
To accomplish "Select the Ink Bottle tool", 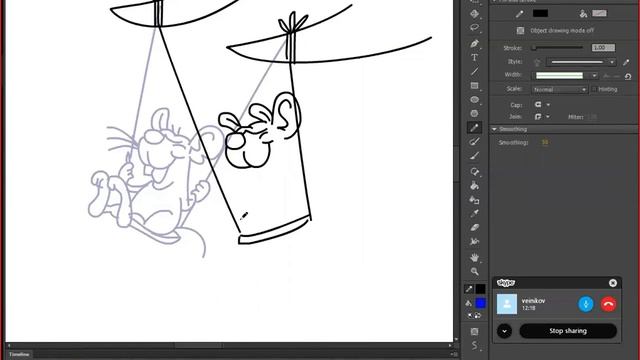I will pos(474,200).
